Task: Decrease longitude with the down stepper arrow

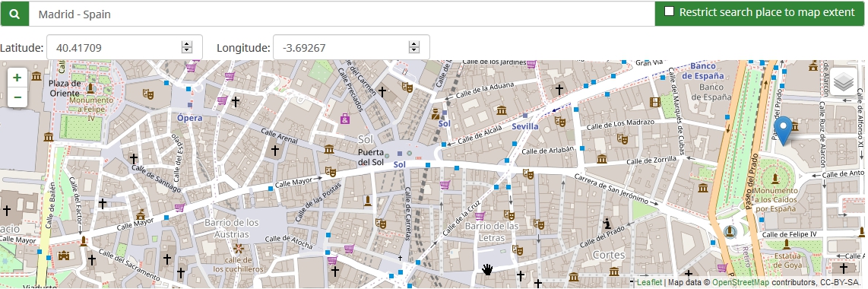Action: 414,51
